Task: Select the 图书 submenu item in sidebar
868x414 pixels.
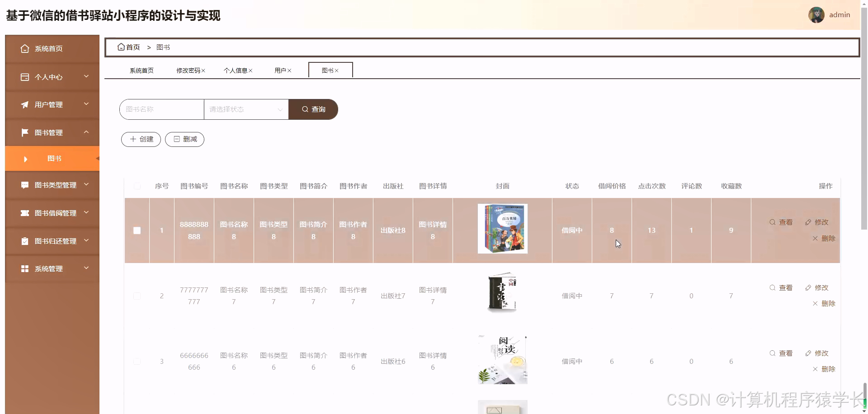Action: pyautogui.click(x=52, y=159)
